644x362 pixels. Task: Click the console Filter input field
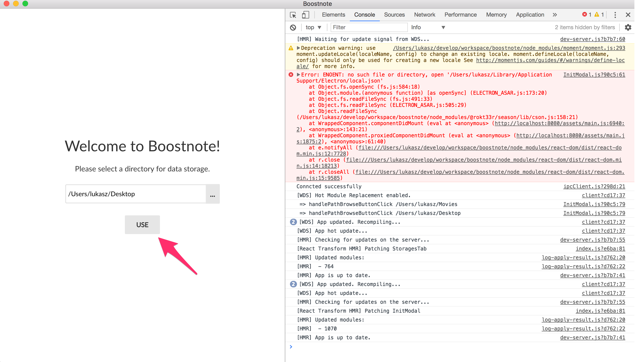pos(369,28)
